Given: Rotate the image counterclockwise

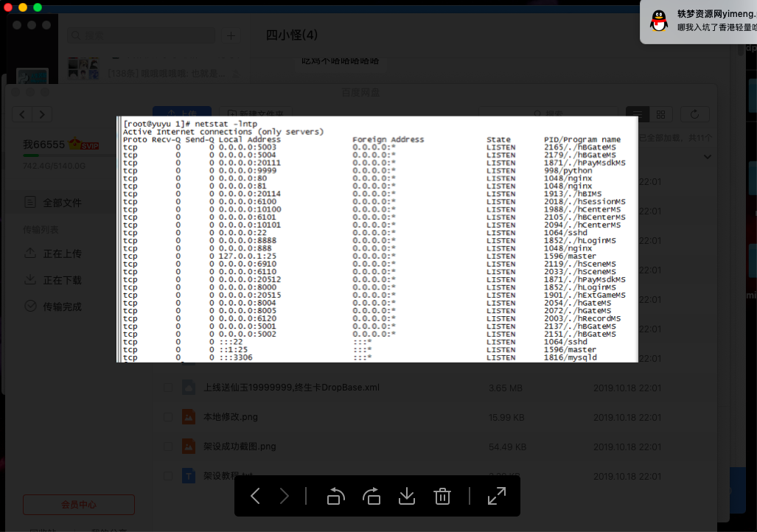Looking at the screenshot, I should click(x=335, y=496).
